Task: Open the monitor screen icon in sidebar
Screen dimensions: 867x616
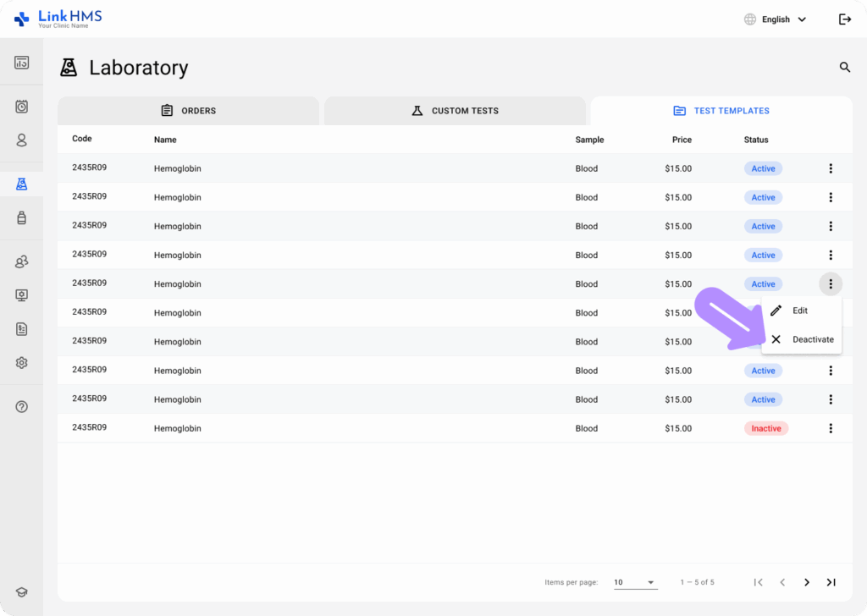Action: click(21, 295)
